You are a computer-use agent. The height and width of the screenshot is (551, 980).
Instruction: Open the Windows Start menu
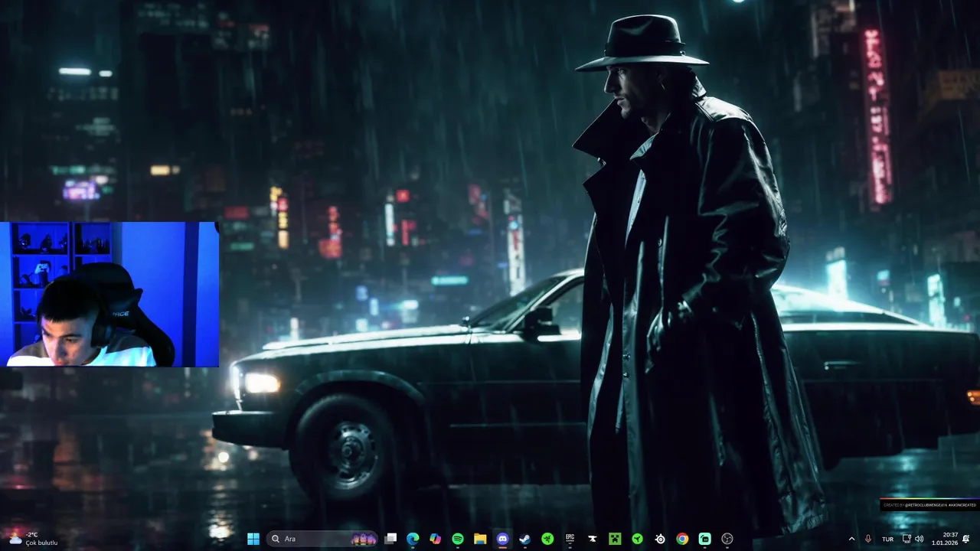pyautogui.click(x=253, y=539)
